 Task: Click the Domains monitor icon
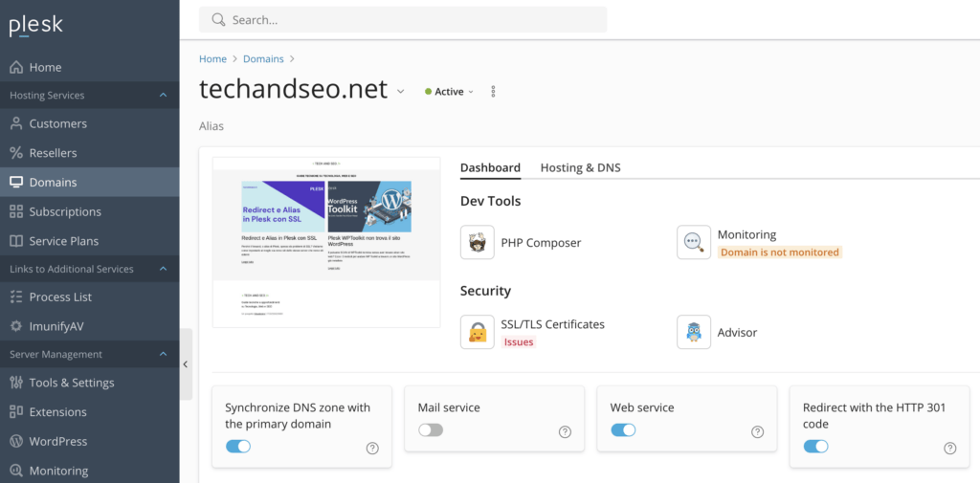[x=17, y=183]
